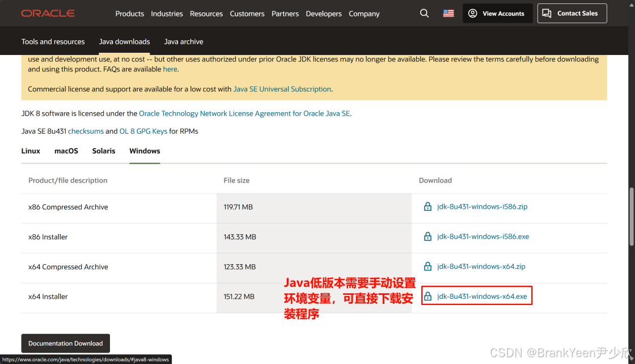Click lock icon beside jdk-8u431-windows-x64.zip
The height and width of the screenshot is (364, 635).
tap(427, 266)
